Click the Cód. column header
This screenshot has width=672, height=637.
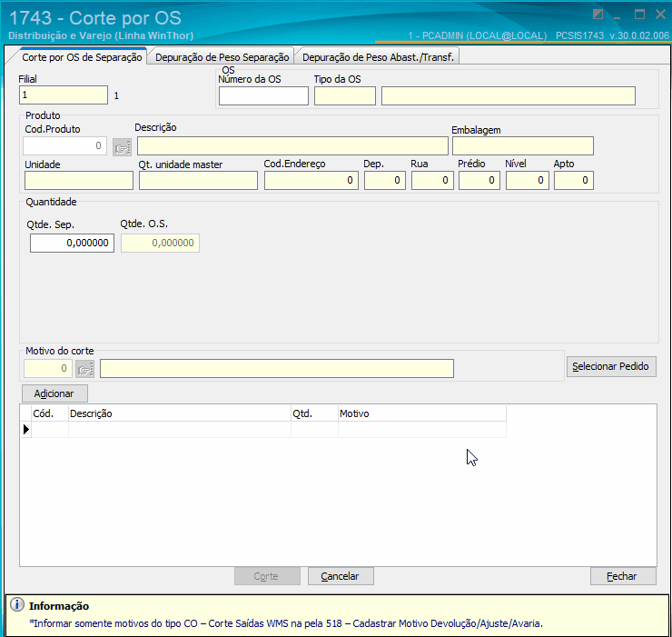pos(50,413)
